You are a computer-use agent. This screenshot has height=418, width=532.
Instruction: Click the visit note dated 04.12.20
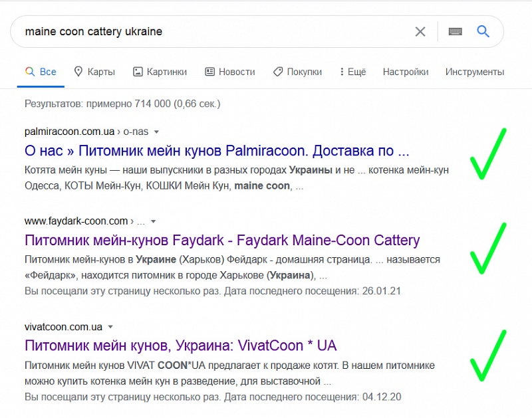(213, 397)
